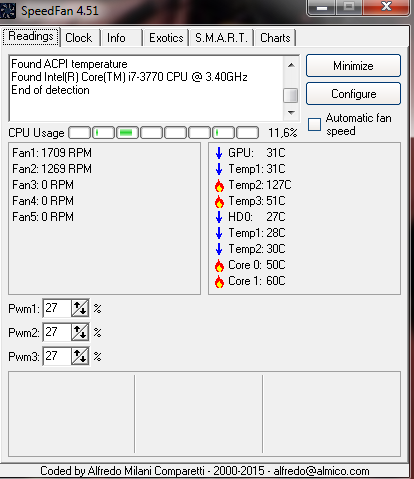This screenshot has width=414, height=479.
Task: Click the alfredo@almico.com status bar text
Action: [x=321, y=471]
